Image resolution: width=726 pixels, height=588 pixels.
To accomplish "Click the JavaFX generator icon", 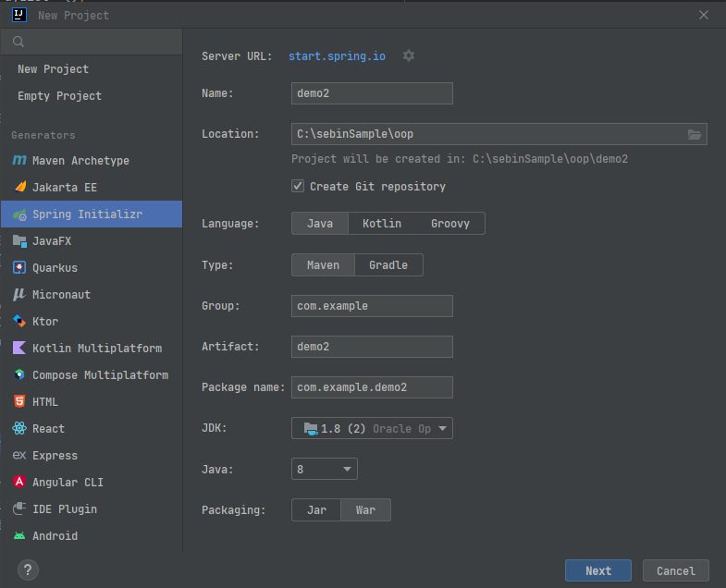I will pos(19,240).
